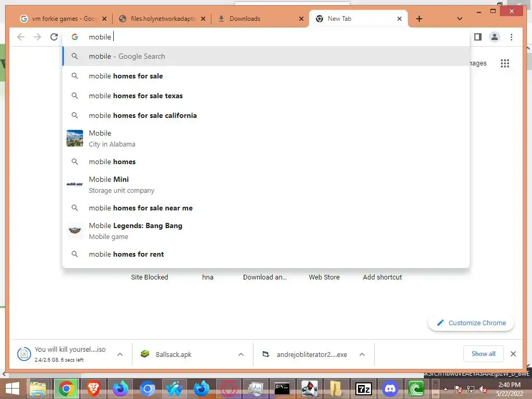Image resolution: width=532 pixels, height=399 pixels.
Task: Choose 'mobile homes for sale near me'
Action: click(x=267, y=208)
